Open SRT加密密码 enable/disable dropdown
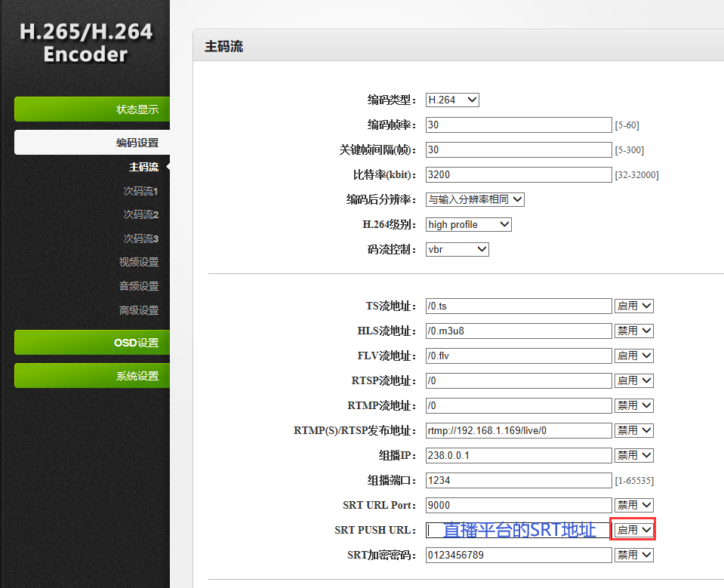This screenshot has width=724, height=588. 633,556
